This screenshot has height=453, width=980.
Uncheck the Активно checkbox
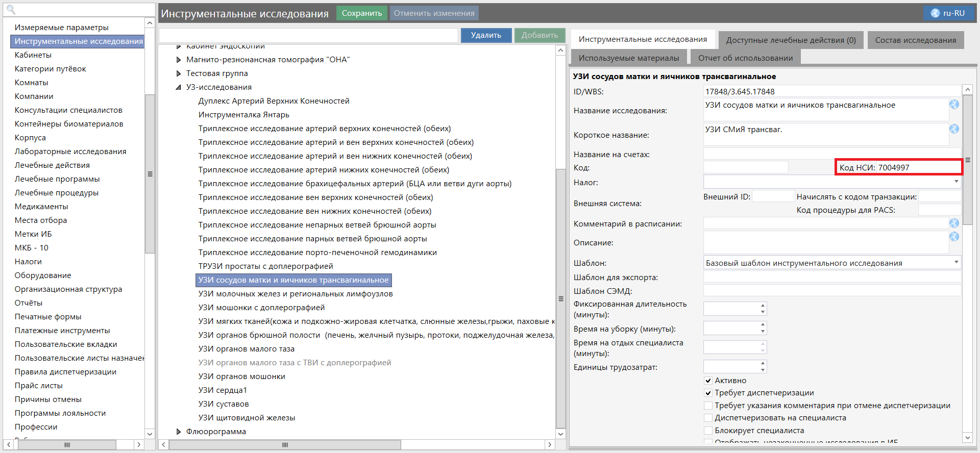click(708, 381)
